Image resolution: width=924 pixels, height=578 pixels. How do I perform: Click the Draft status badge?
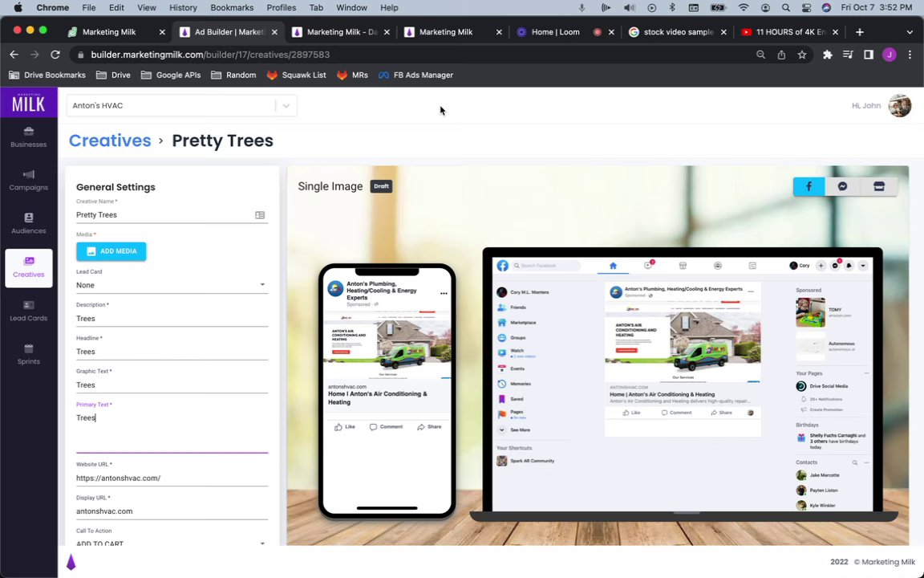click(381, 186)
